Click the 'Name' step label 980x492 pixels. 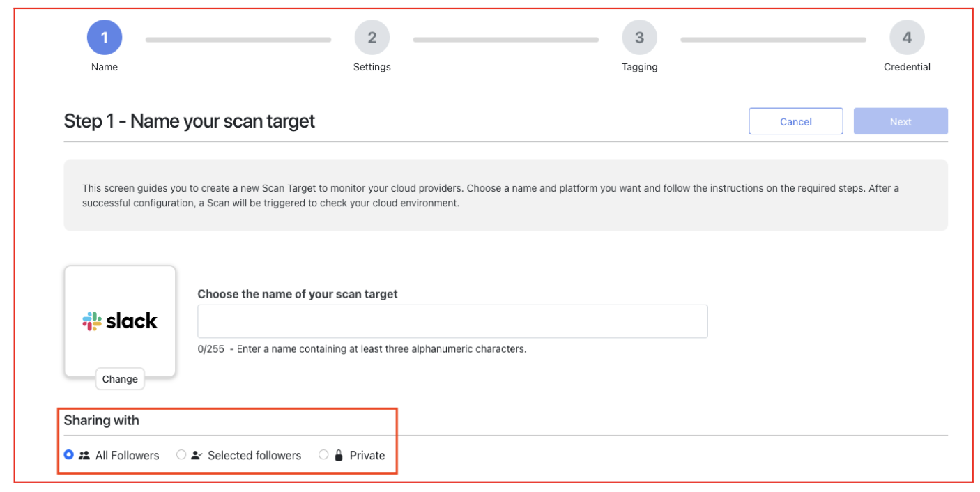(x=105, y=67)
